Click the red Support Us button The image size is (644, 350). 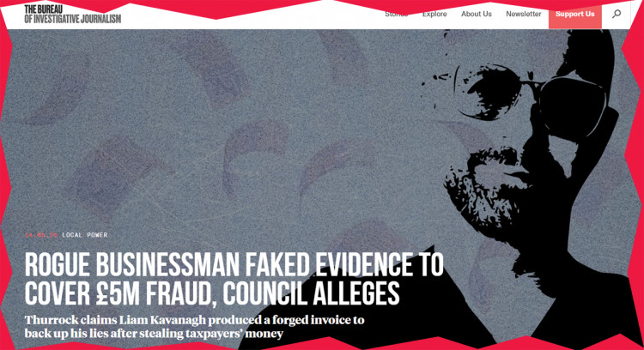tap(575, 14)
